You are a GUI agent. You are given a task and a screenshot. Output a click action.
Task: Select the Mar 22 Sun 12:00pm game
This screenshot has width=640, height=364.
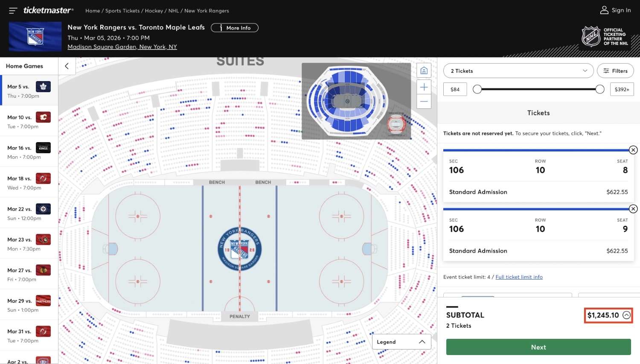point(29,213)
